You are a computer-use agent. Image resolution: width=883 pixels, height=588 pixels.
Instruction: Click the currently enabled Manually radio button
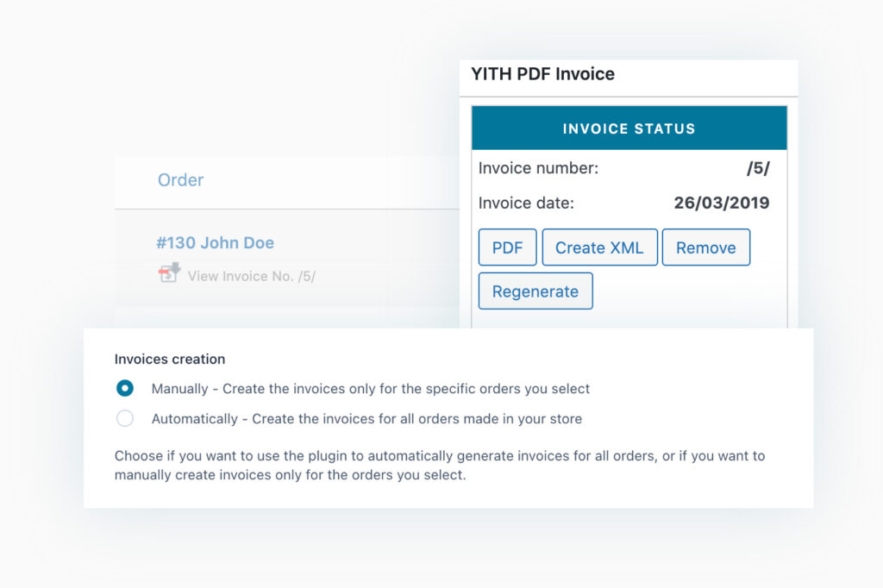(125, 388)
